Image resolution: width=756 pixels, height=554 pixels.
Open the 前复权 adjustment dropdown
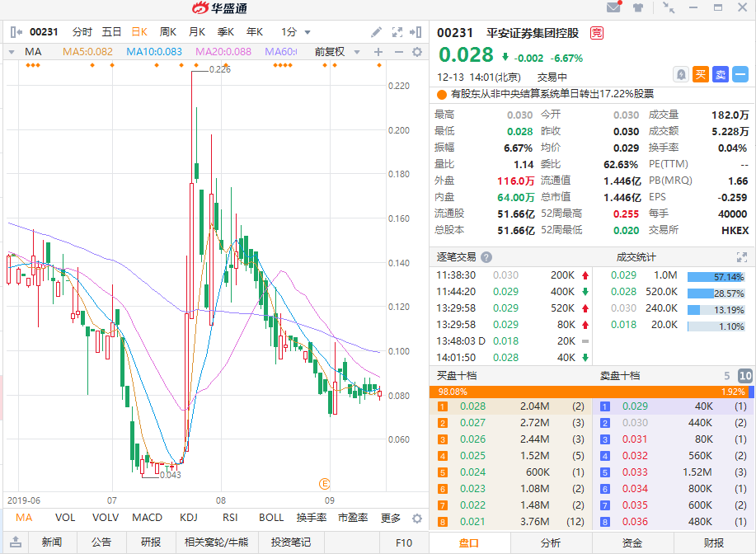336,52
